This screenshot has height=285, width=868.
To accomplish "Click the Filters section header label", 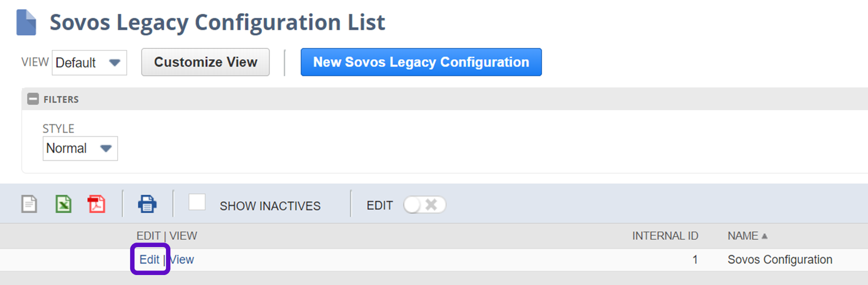I will [x=61, y=99].
